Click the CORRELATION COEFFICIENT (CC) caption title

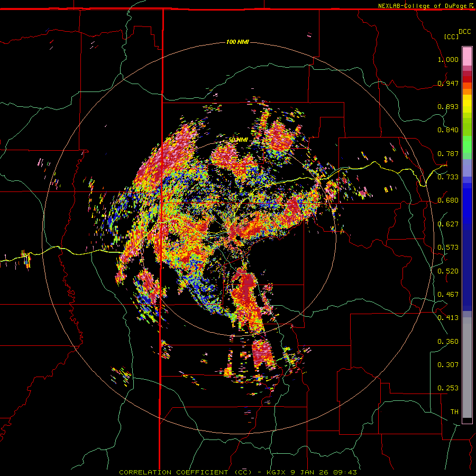click(185, 472)
